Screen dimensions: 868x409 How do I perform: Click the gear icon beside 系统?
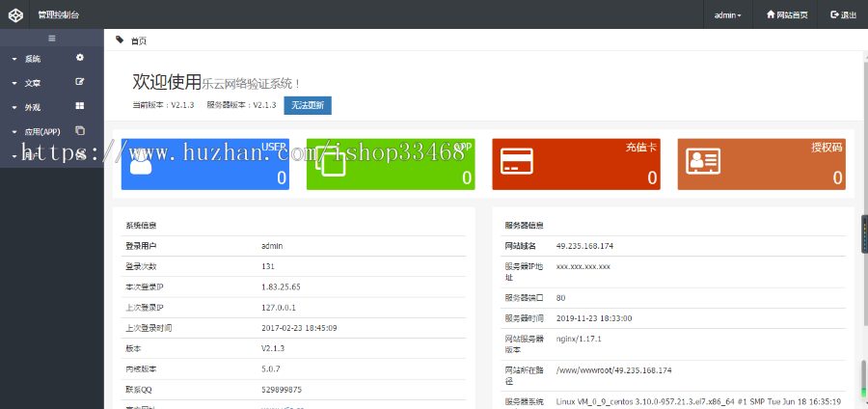tap(80, 57)
